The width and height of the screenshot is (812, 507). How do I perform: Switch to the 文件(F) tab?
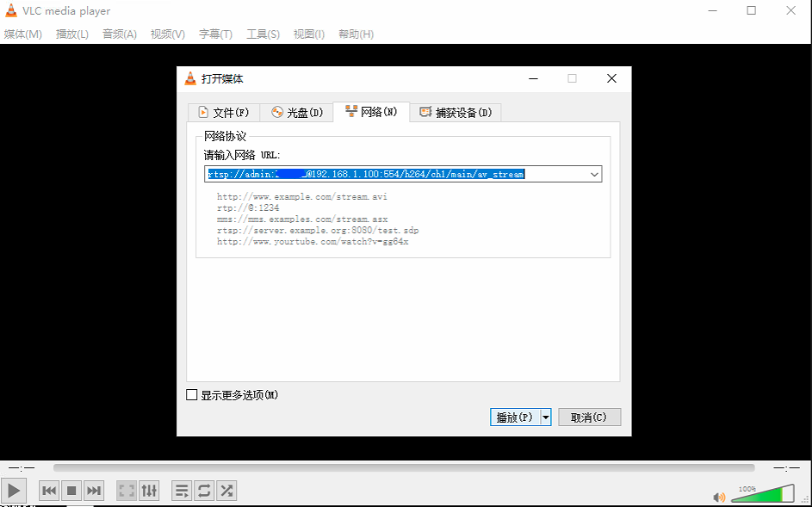[223, 113]
